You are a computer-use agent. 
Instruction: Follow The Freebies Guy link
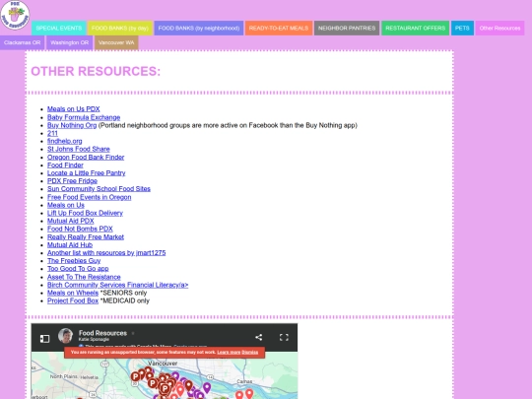(x=74, y=260)
